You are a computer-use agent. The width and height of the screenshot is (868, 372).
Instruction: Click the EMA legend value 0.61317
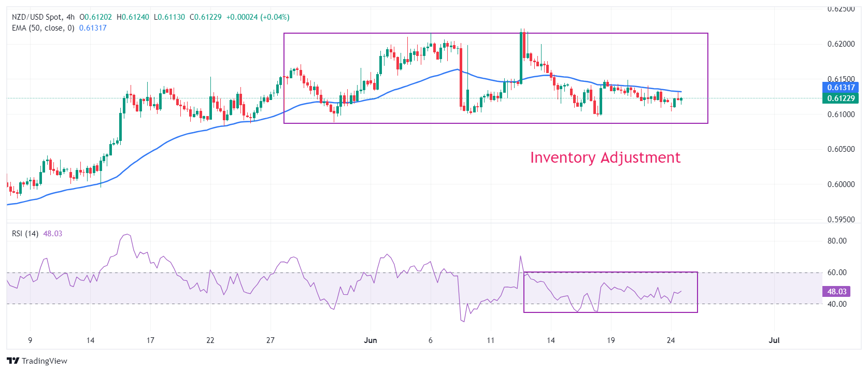(x=93, y=28)
